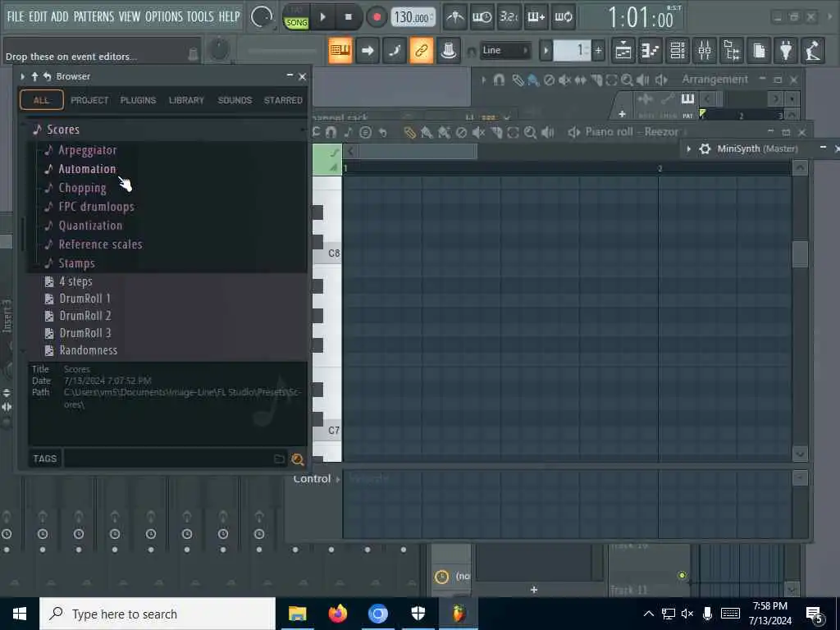Toggle the orange link controller button

[x=422, y=50]
